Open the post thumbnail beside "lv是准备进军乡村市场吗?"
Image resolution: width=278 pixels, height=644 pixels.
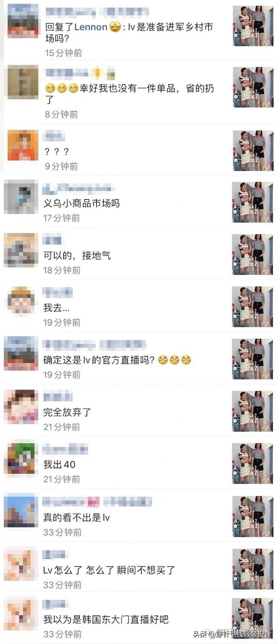coord(249,26)
